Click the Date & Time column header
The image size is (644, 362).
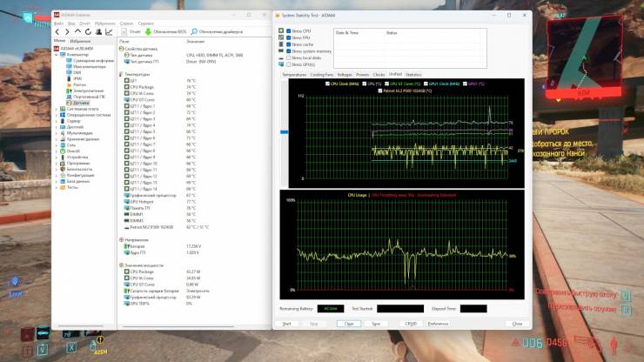coord(346,33)
